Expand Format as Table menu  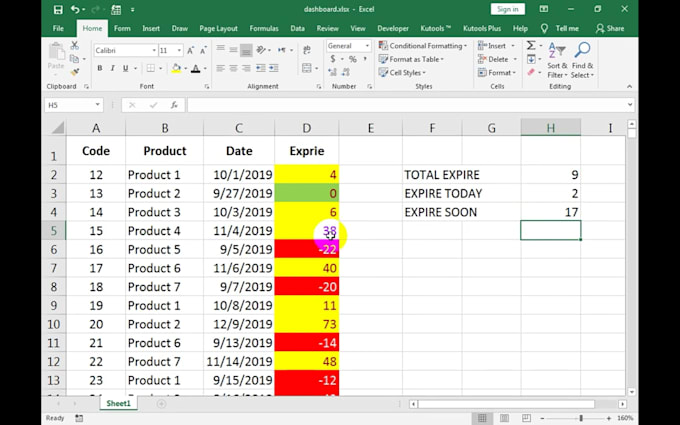[x=411, y=59]
